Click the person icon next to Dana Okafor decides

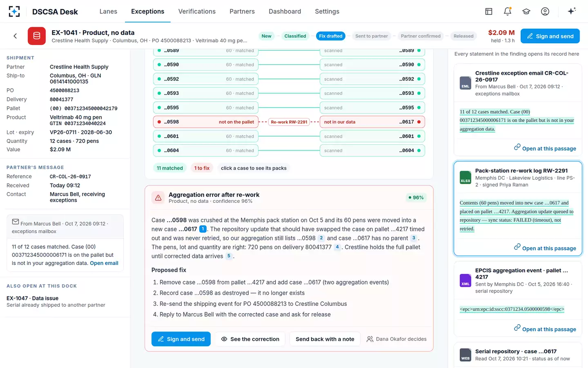click(x=370, y=339)
